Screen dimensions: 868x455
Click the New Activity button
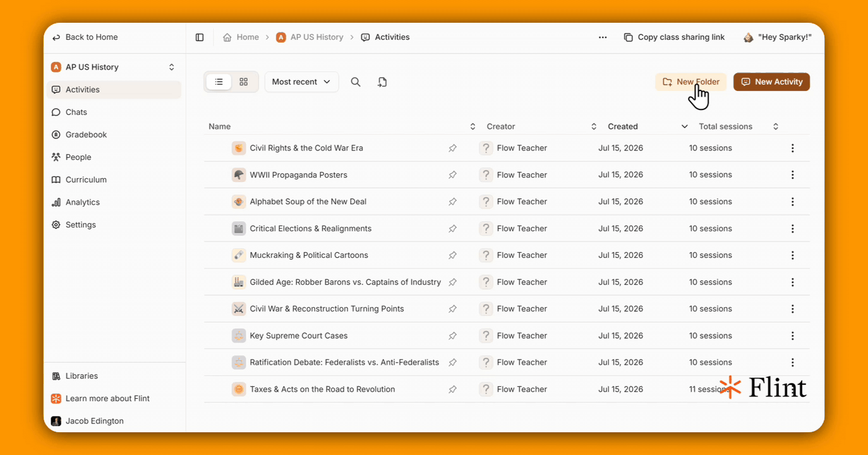click(x=771, y=82)
